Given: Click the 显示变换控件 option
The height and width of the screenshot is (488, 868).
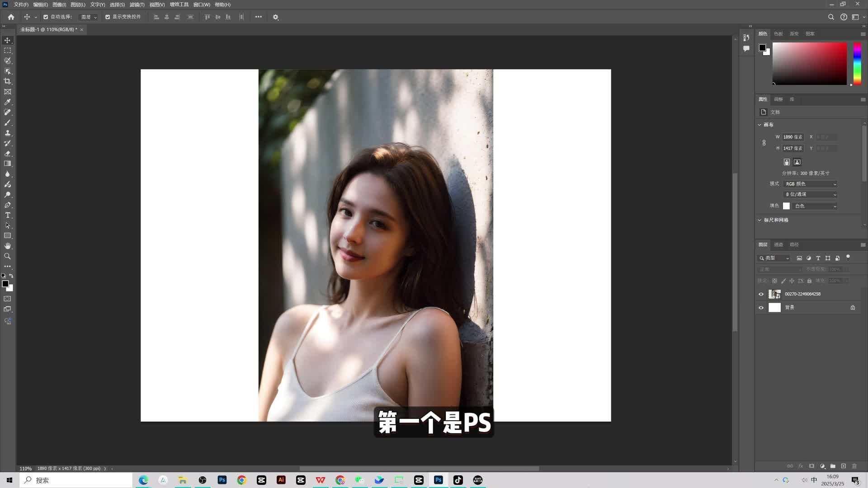Looking at the screenshot, I should [x=108, y=17].
